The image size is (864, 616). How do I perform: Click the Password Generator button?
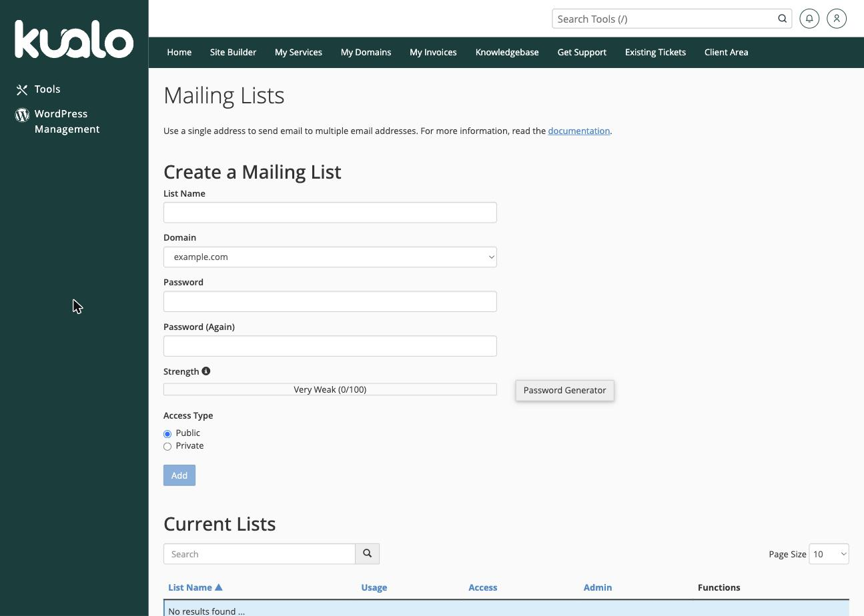(564, 391)
